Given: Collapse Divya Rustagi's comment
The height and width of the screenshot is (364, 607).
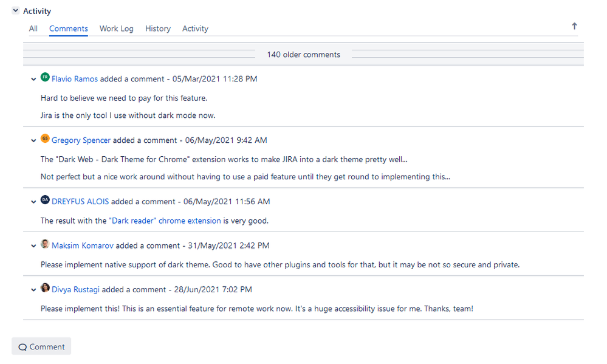Looking at the screenshot, I should pyautogui.click(x=33, y=290).
